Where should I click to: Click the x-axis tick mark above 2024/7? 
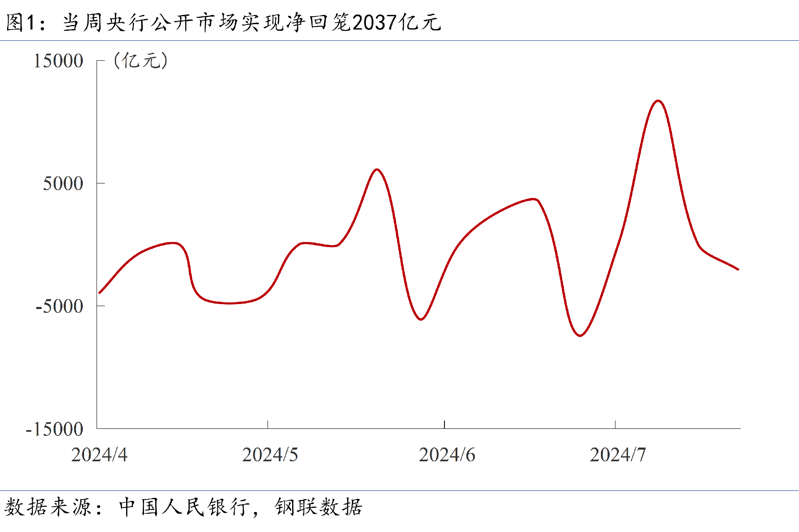coord(615,424)
